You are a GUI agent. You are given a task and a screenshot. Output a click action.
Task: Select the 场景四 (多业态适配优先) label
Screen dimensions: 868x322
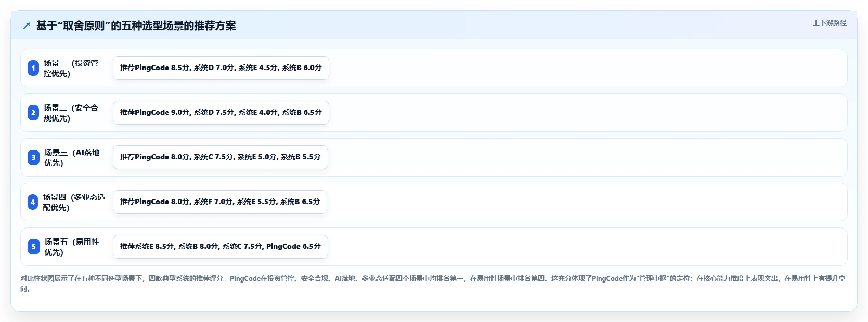click(74, 202)
